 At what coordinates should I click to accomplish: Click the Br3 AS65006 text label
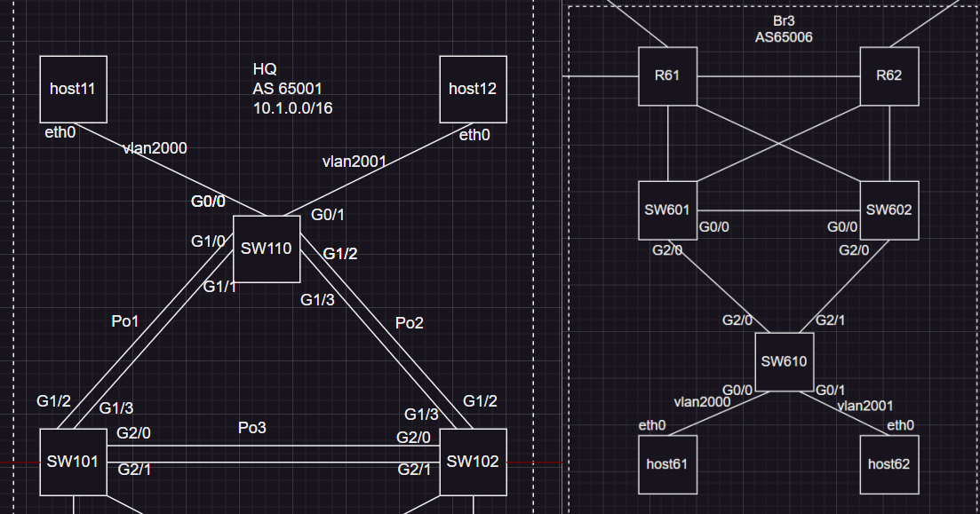coord(784,28)
